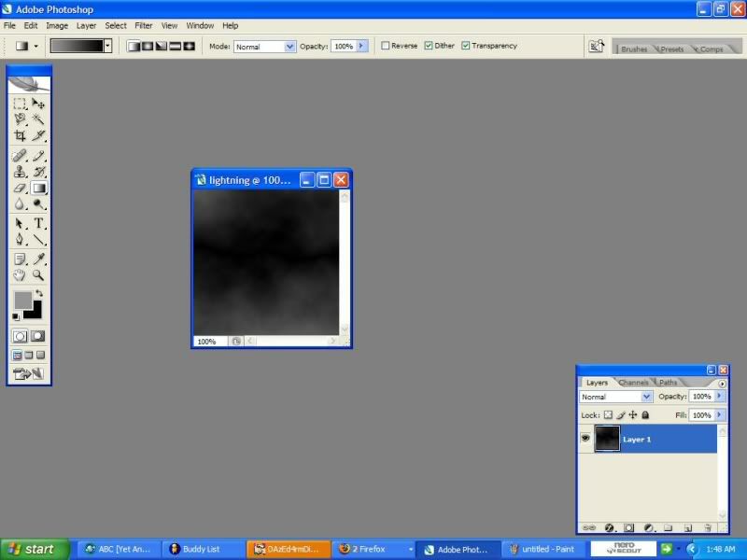Select the Zoom tool
Viewport: 747px width, 560px height.
click(x=38, y=274)
